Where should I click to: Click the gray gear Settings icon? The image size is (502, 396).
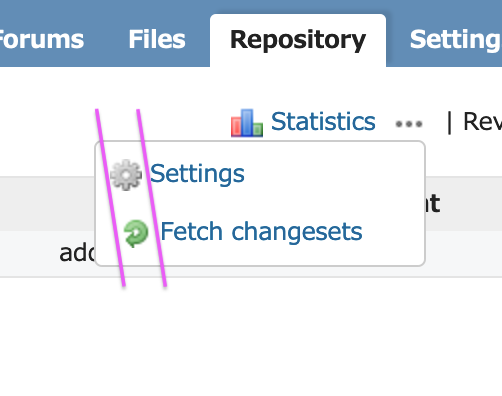126,175
